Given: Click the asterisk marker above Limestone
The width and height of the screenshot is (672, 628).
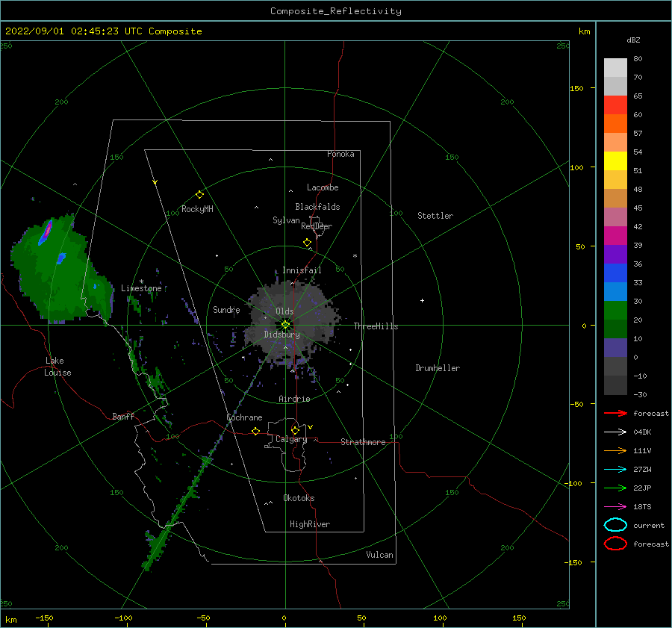Looking at the screenshot, I should click(141, 282).
